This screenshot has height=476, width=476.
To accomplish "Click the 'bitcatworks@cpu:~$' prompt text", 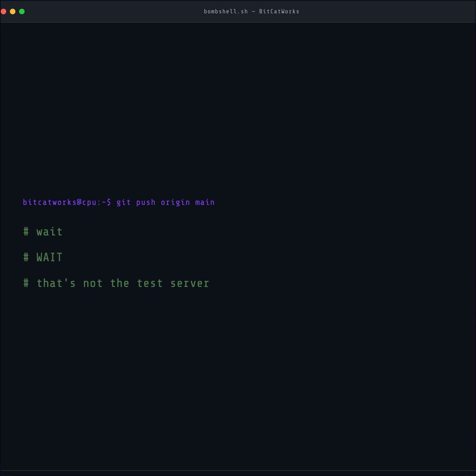I will pyautogui.click(x=67, y=202).
